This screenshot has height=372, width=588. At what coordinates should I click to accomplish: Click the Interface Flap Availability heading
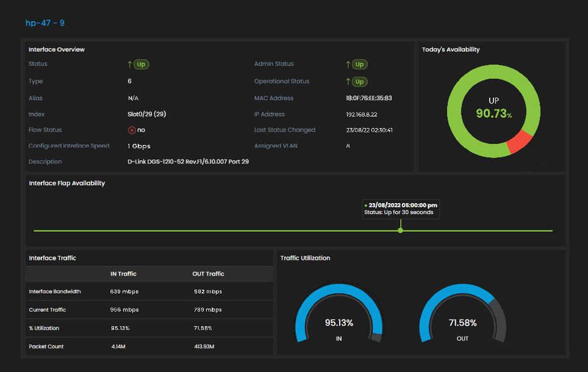66,183
